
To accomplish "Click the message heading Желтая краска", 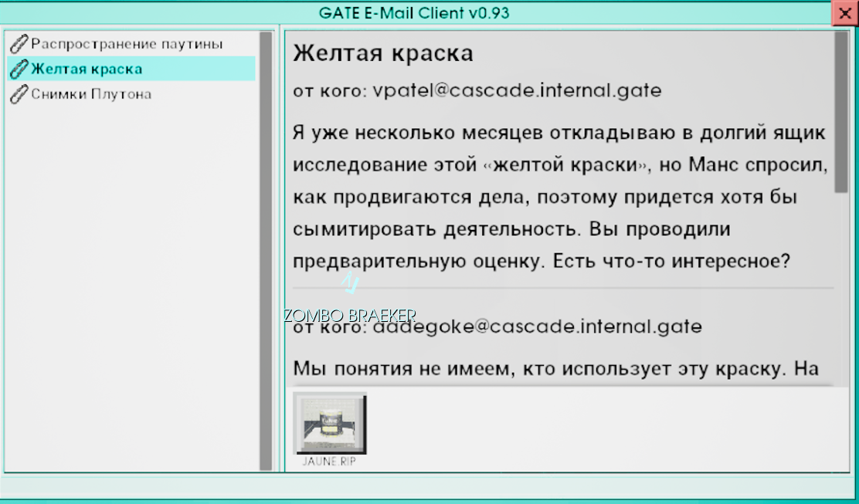I will [383, 53].
